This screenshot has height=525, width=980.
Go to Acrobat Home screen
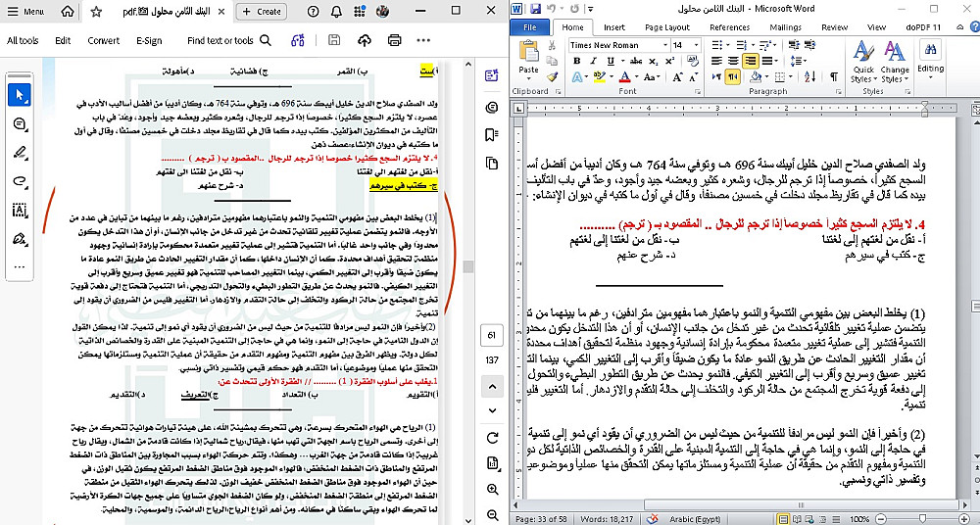pyautogui.click(x=68, y=11)
